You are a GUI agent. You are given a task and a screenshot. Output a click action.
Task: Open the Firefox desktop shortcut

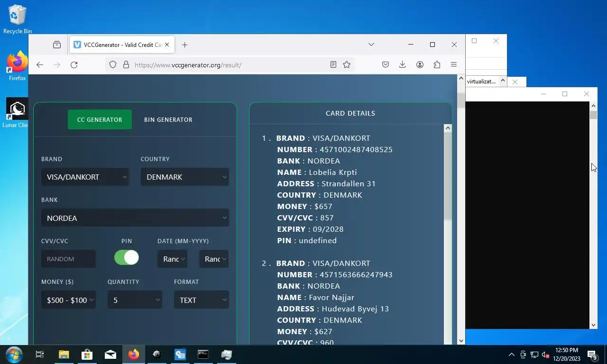click(18, 66)
